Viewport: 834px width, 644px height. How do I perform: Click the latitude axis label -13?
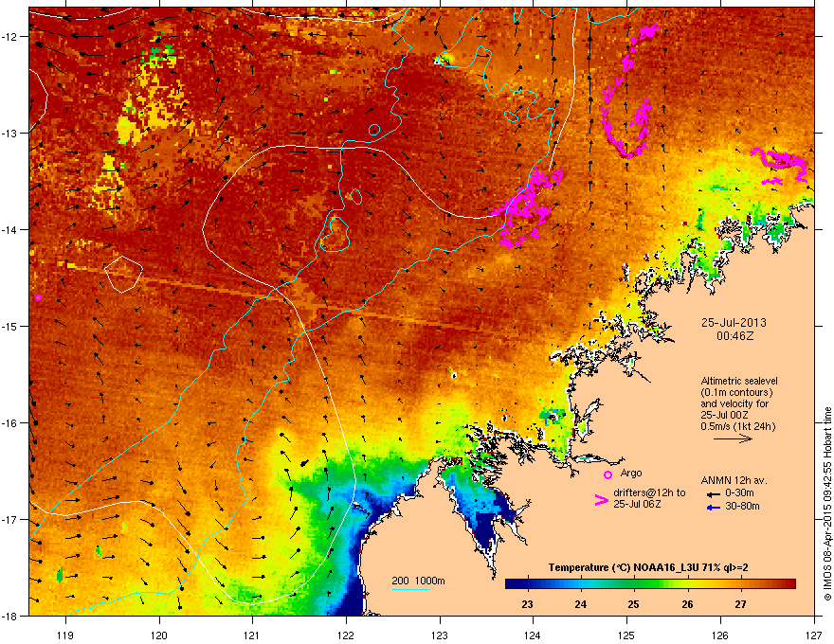9,133
